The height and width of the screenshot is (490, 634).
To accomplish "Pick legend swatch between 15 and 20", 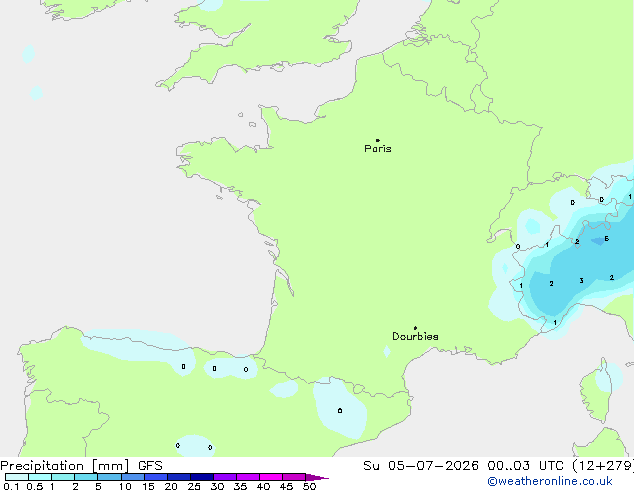I will (x=156, y=477).
